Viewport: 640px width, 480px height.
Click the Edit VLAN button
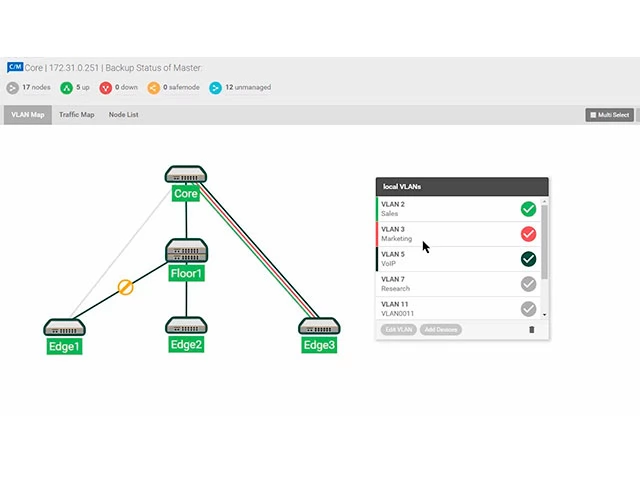tap(397, 329)
